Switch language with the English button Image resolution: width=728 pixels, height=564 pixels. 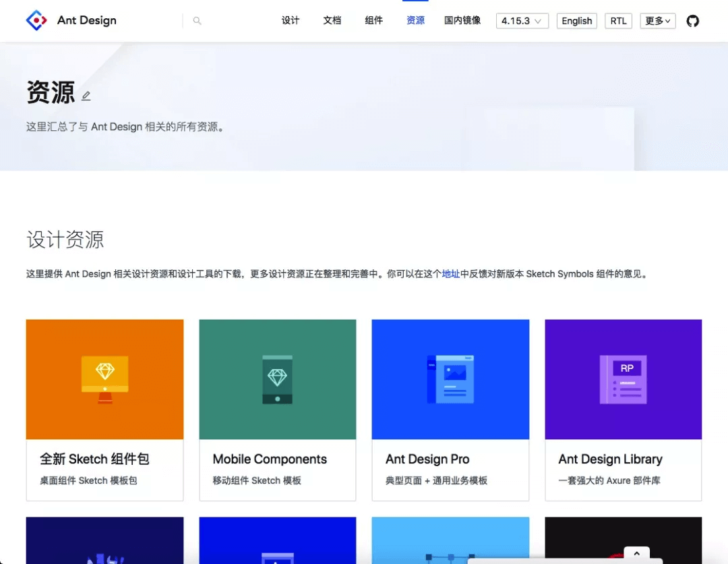click(576, 21)
